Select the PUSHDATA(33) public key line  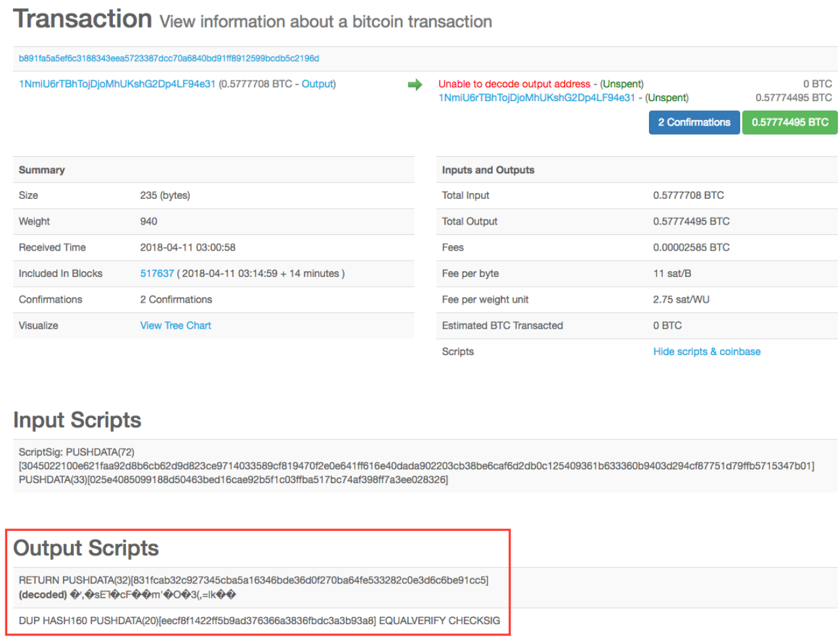tap(233, 480)
